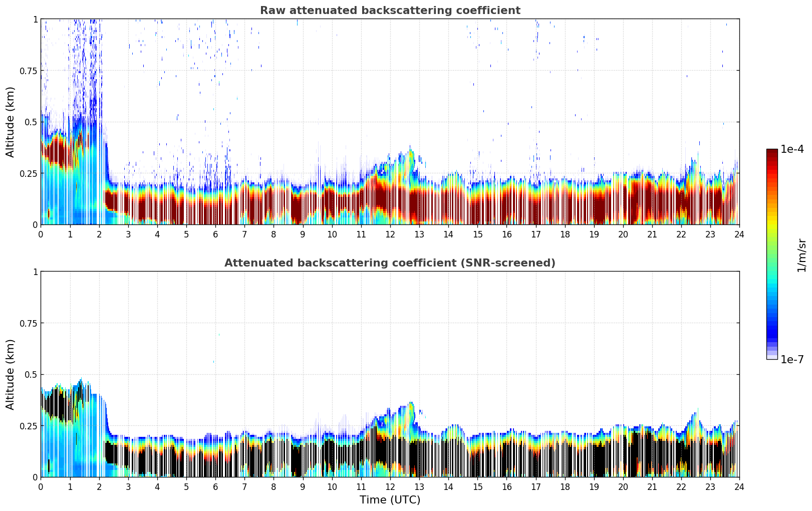Click the "Time (UTC)" x-axis label
The width and height of the screenshot is (812, 511).
pos(390,500)
